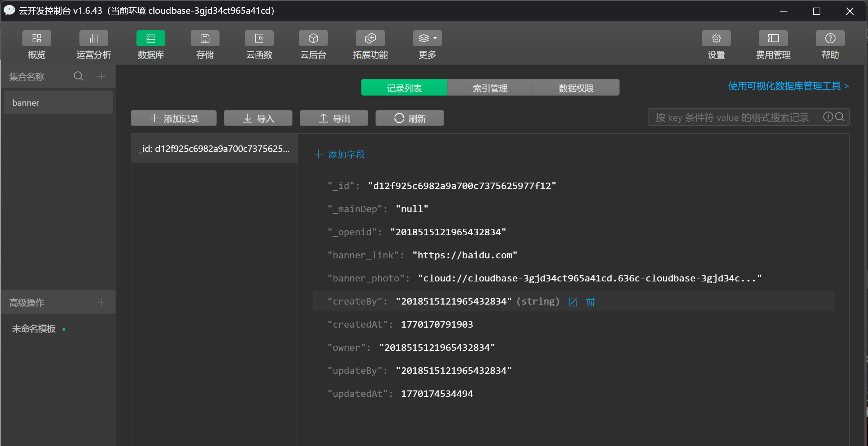This screenshot has width=868, height=446.
Task: Open 设置 gear settings icon
Action: 716,39
